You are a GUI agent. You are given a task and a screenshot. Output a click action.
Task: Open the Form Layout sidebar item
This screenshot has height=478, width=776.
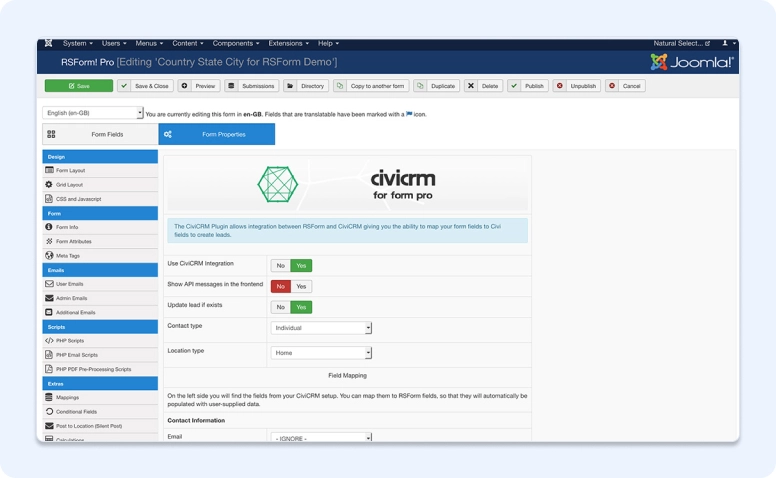pyautogui.click(x=70, y=171)
